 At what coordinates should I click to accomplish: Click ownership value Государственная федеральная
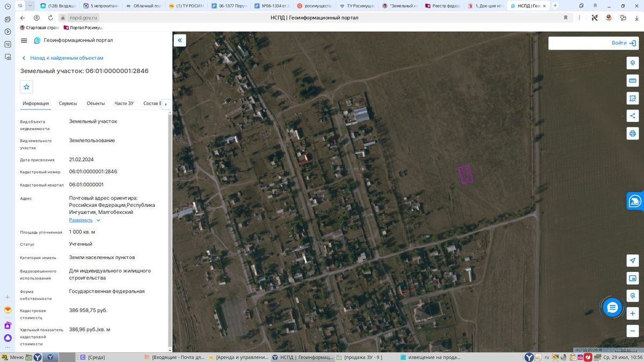107,291
